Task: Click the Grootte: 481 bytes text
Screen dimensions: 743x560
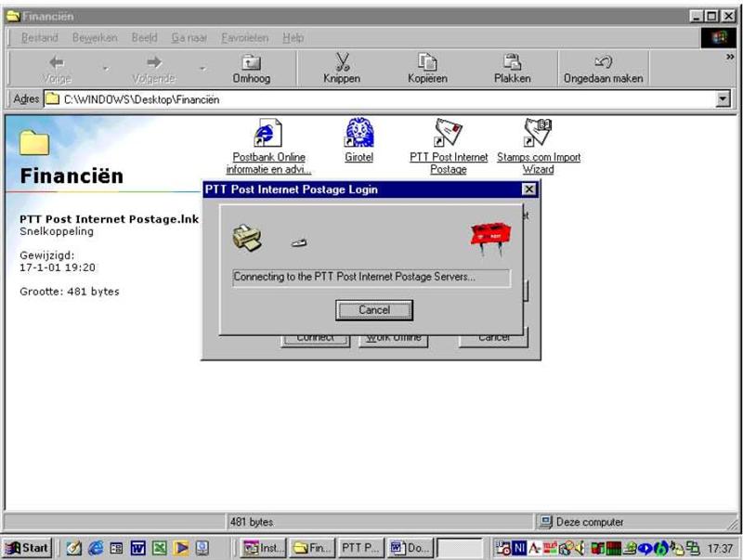Action: (69, 292)
